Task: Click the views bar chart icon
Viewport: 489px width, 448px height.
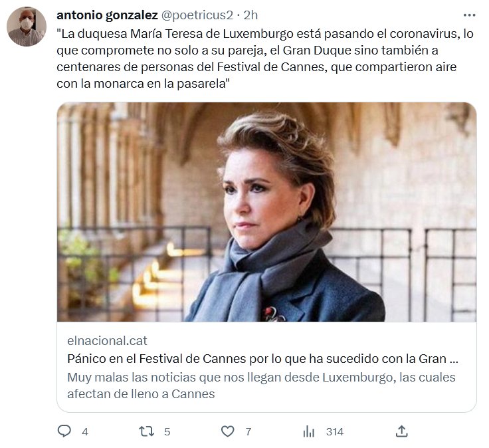Action: pyautogui.click(x=309, y=431)
